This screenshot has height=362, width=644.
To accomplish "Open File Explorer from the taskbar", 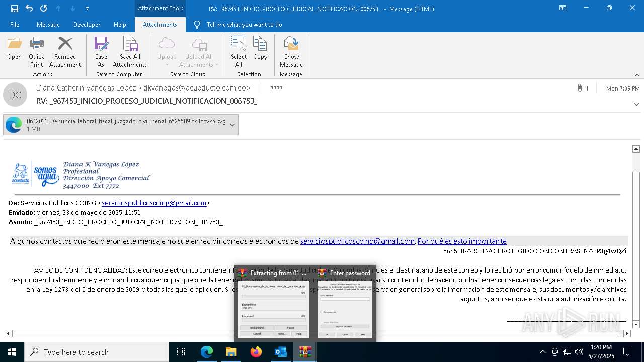I will pyautogui.click(x=231, y=352).
